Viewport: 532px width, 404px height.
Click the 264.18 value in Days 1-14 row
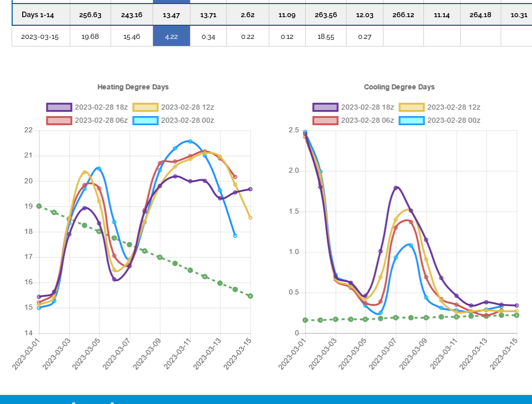(480, 15)
